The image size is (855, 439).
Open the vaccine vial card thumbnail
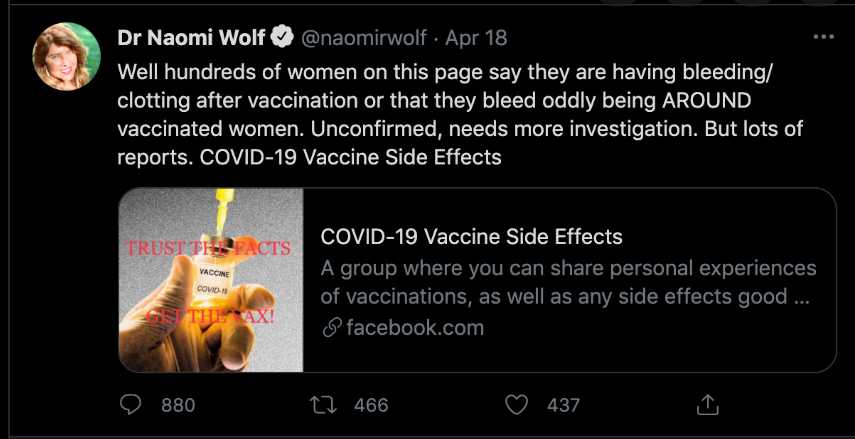211,280
